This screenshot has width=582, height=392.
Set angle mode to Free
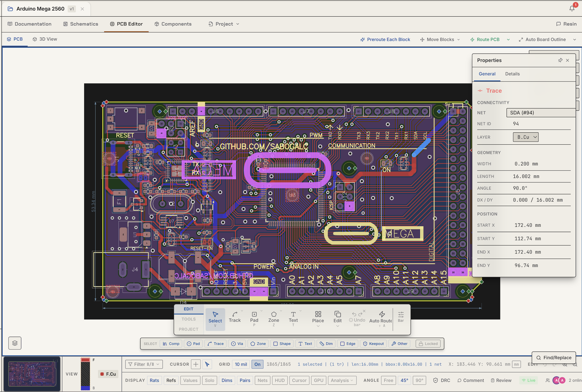tap(388, 380)
